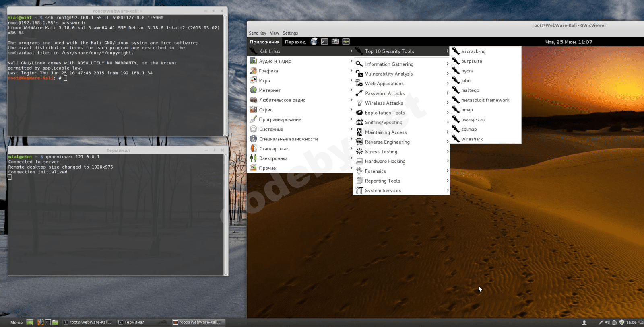
Task: Expand the Information Gathering submenu
Action: pyautogui.click(x=402, y=64)
